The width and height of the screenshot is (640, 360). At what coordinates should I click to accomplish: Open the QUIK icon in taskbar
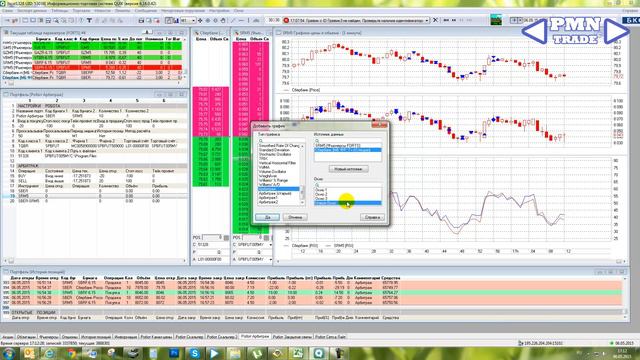[x=318, y=353]
